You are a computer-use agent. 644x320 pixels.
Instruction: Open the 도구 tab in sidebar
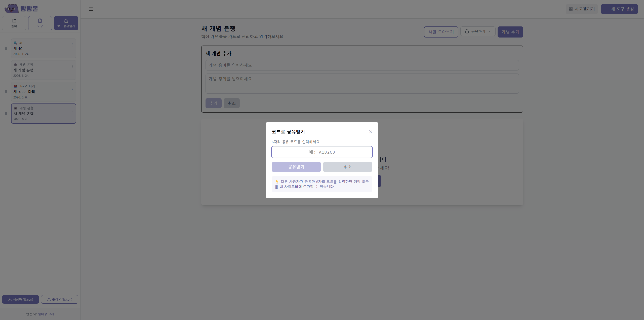tap(40, 23)
